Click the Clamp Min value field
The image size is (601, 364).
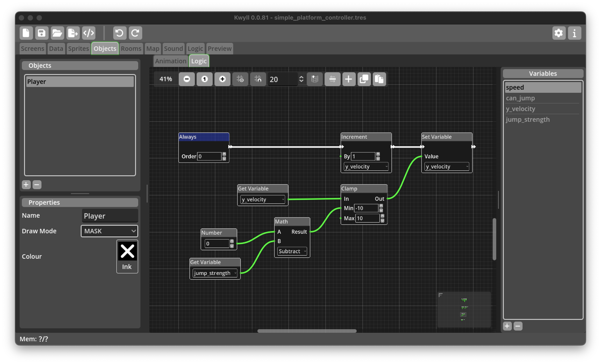pyautogui.click(x=366, y=208)
